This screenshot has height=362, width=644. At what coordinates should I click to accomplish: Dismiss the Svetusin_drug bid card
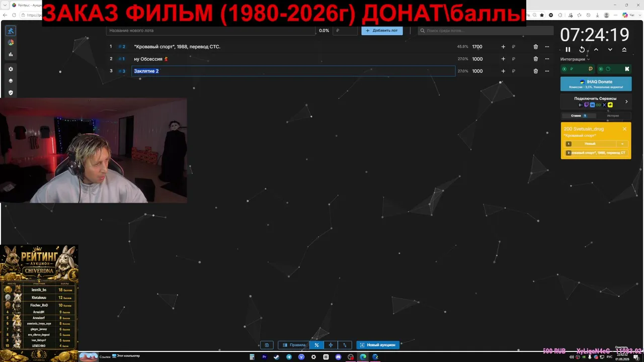(x=624, y=129)
